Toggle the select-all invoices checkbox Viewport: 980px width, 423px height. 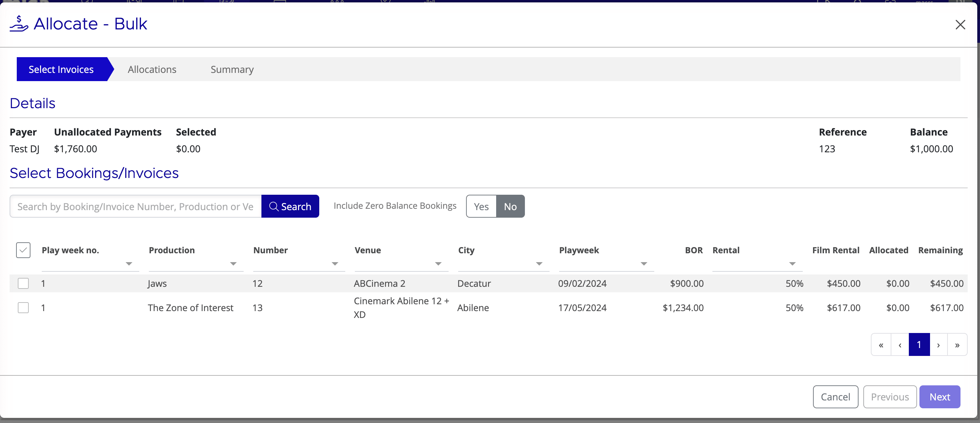23,250
